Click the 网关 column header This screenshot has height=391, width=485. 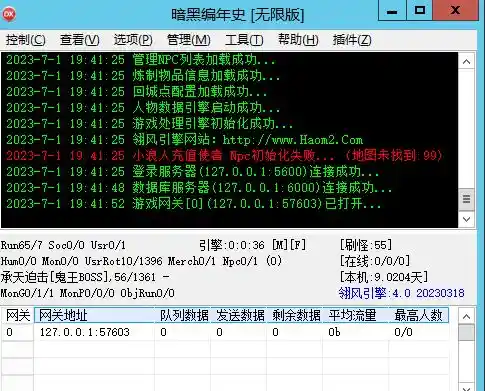point(18,315)
